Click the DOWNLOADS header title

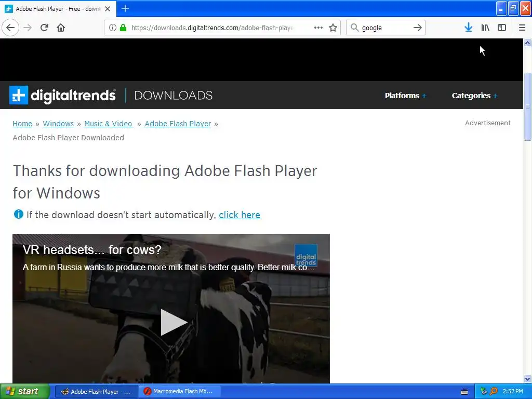pyautogui.click(x=174, y=96)
